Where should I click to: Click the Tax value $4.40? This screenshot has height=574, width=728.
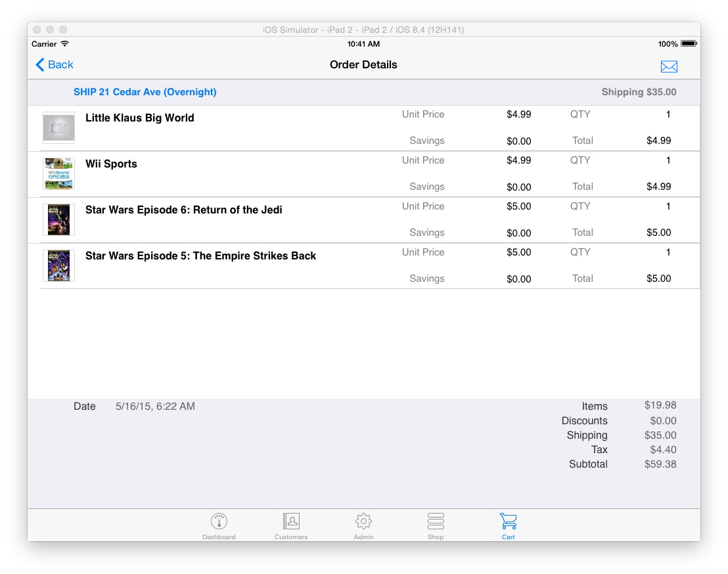(x=663, y=449)
